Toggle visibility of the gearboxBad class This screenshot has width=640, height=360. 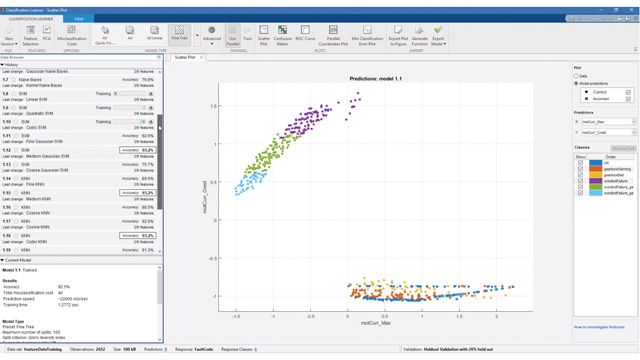[580, 175]
